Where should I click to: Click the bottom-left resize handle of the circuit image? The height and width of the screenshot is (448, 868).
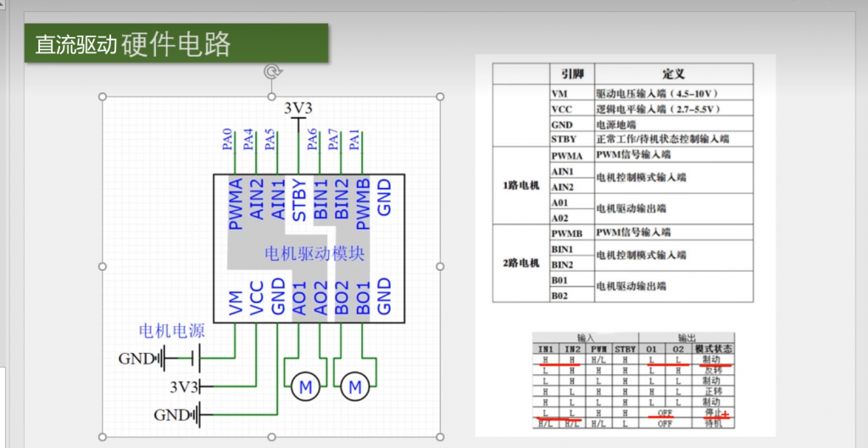pos(103,435)
